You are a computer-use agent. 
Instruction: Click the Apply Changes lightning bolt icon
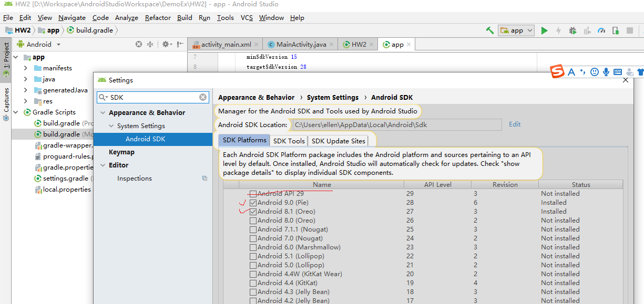(558, 30)
